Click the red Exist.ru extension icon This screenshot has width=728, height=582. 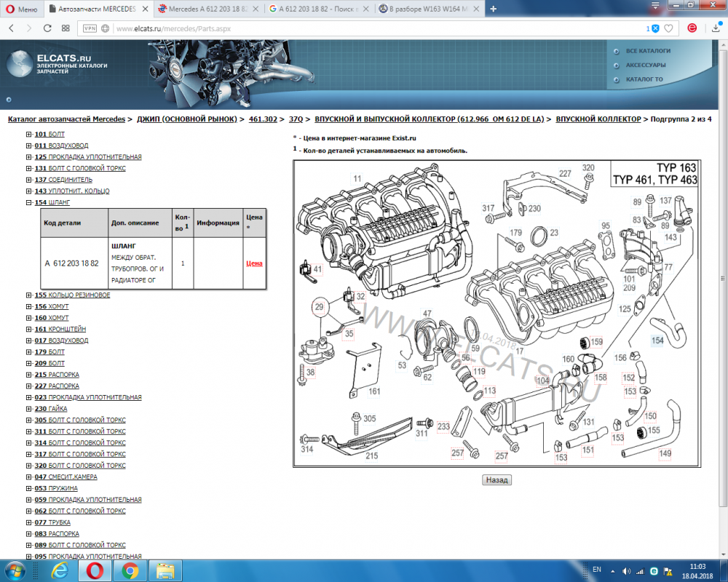click(692, 29)
